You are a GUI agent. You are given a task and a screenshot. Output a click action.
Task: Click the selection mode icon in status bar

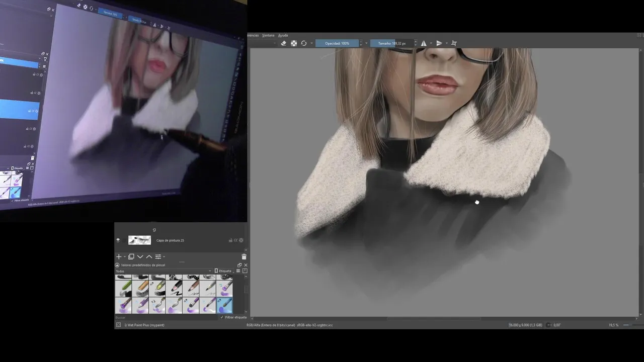tap(119, 325)
